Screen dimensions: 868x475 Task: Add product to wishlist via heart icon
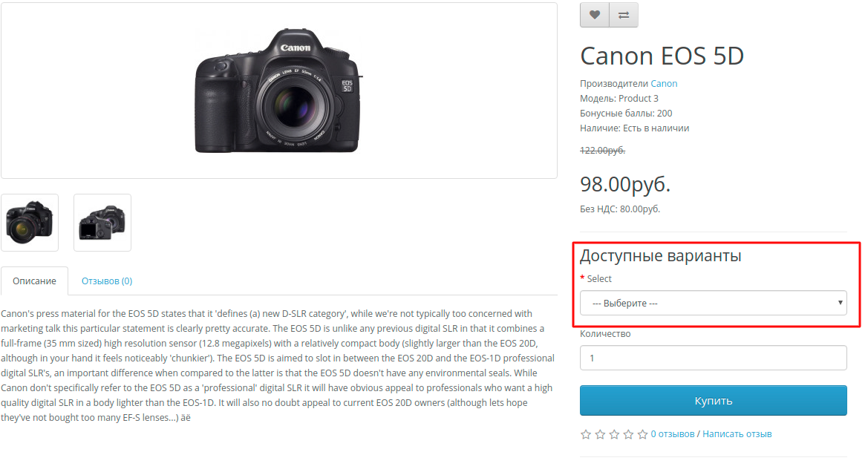click(x=594, y=15)
